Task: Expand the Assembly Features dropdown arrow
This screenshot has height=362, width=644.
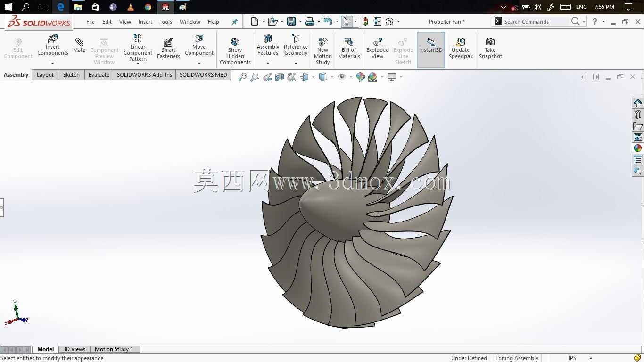Action: (x=268, y=63)
